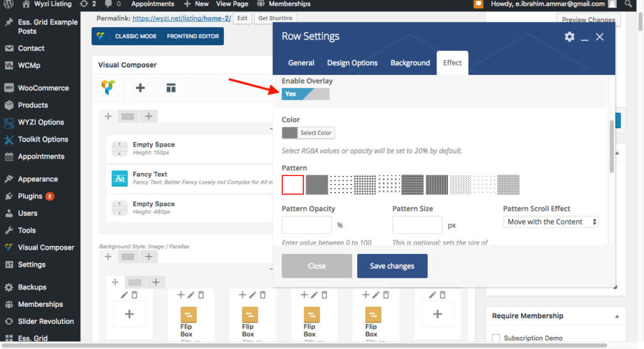This screenshot has width=644, height=349.
Task: Click Edit next to the permalink
Action: click(x=242, y=18)
